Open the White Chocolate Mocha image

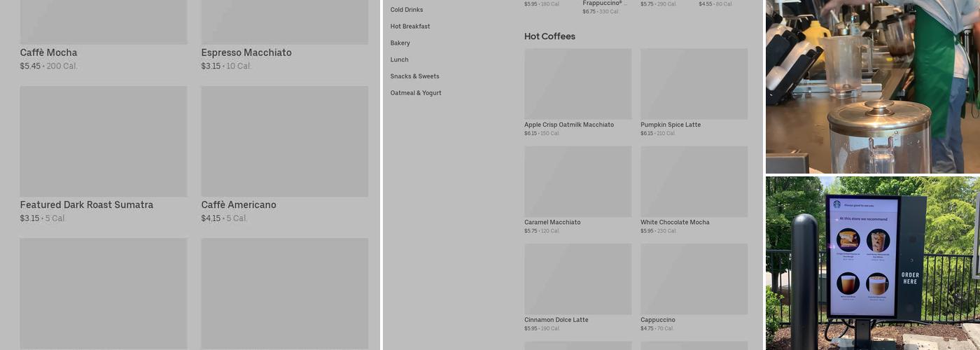click(x=694, y=181)
